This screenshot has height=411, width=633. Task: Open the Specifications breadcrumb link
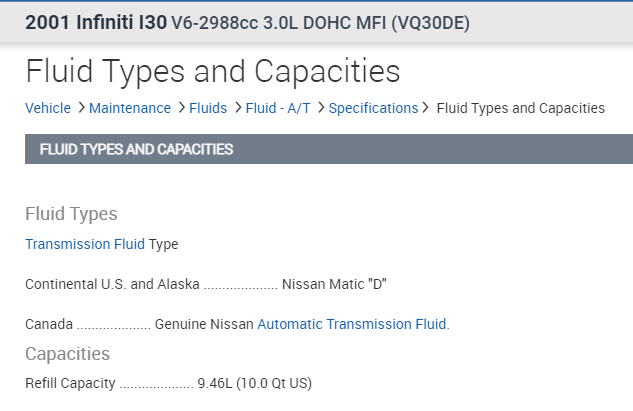coord(373,108)
